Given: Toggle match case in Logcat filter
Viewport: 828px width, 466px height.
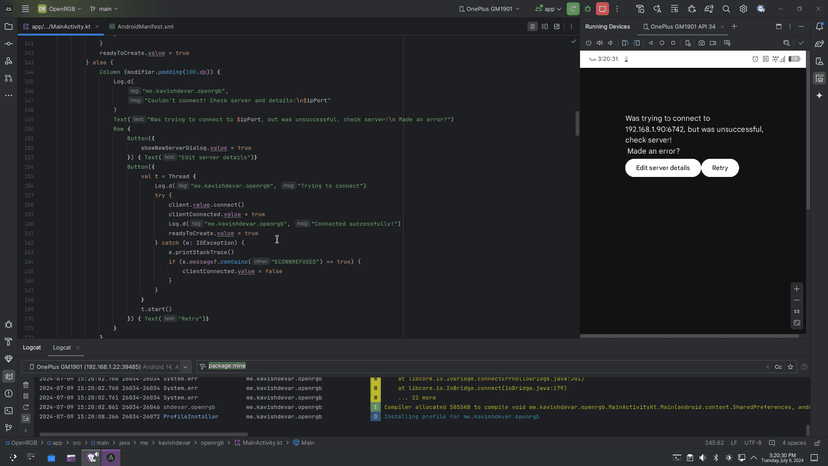Looking at the screenshot, I should [778, 367].
